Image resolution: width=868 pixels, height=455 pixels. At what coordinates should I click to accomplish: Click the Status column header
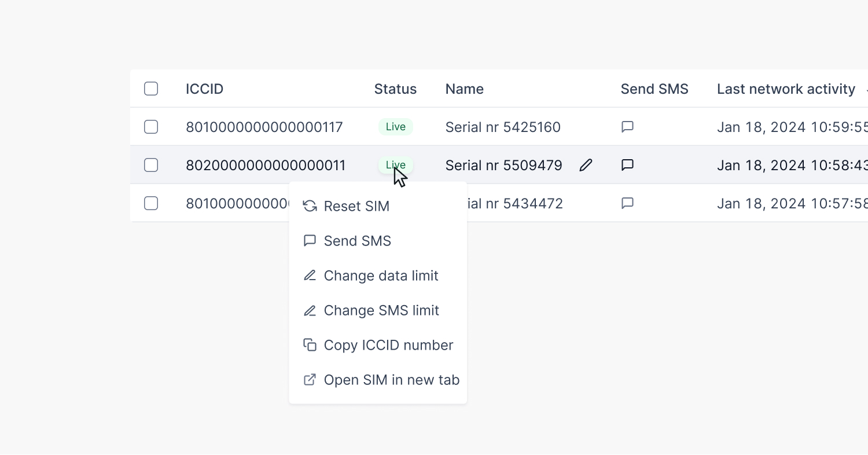point(395,89)
